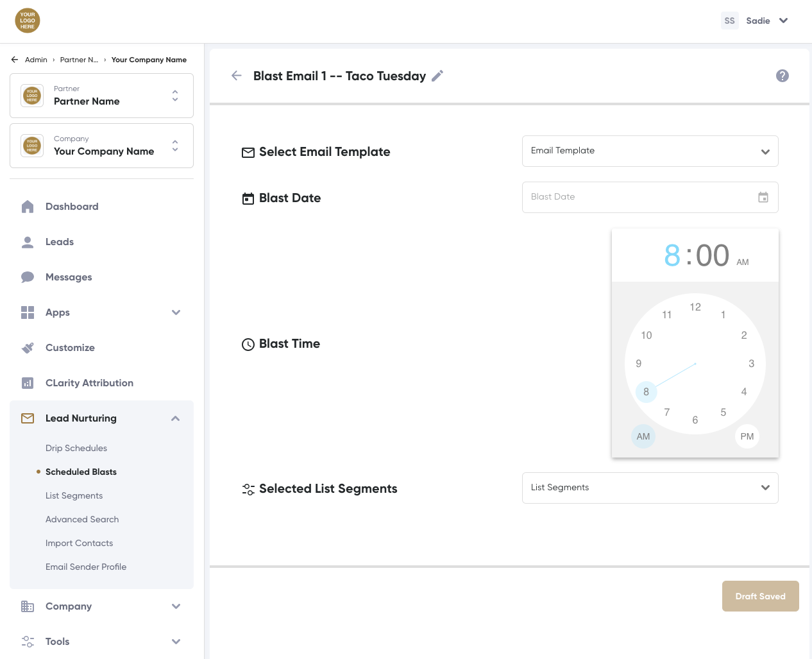
Task: Click the highlighted hour 8 on clock
Action: (646, 392)
